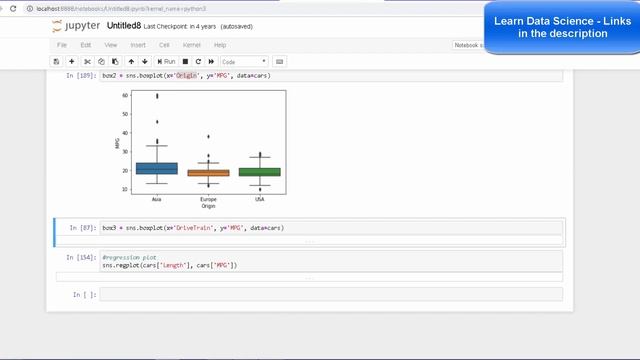This screenshot has width=640, height=360.
Task: Reload the browser page
Action: coord(13,9)
